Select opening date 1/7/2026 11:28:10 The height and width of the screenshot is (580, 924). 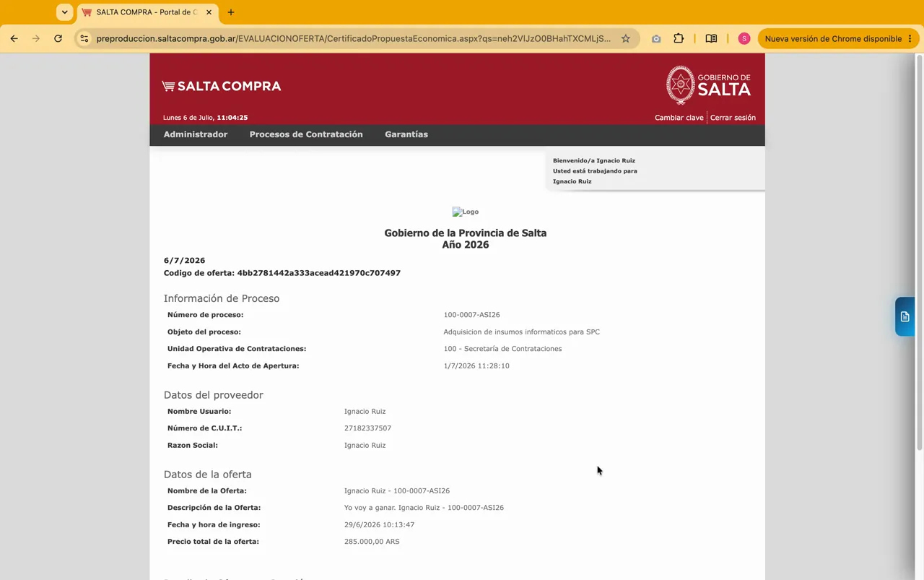tap(476, 366)
